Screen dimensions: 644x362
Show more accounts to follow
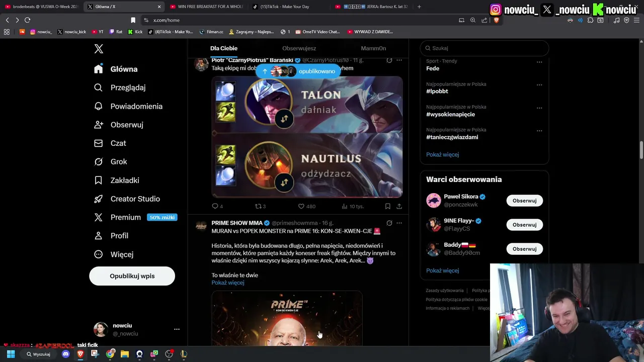442,270
